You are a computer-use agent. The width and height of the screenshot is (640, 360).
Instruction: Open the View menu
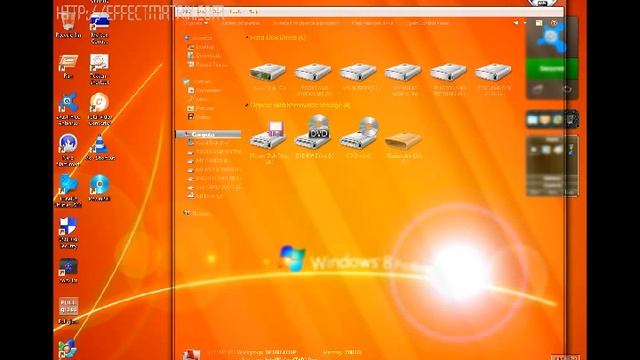coord(218,12)
